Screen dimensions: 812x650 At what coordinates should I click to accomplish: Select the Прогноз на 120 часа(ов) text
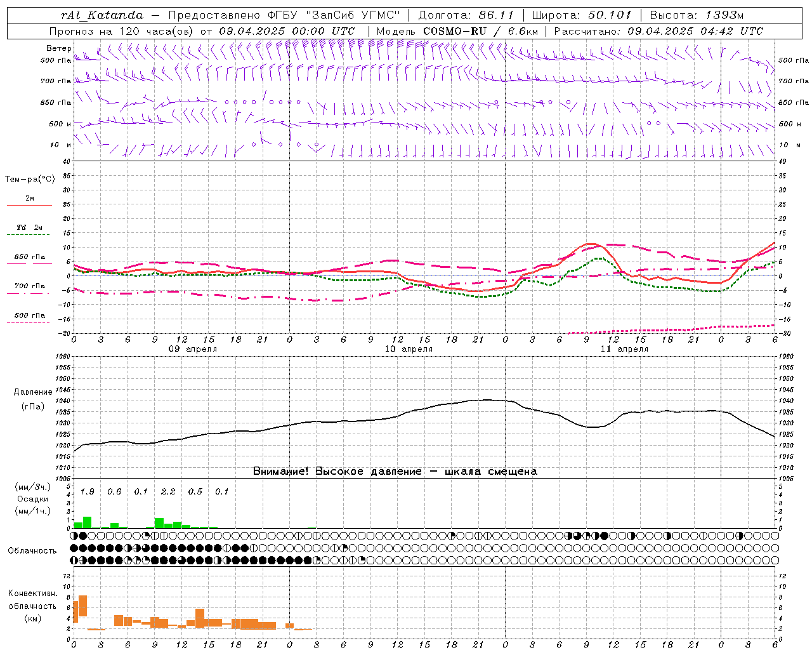pyautogui.click(x=122, y=31)
